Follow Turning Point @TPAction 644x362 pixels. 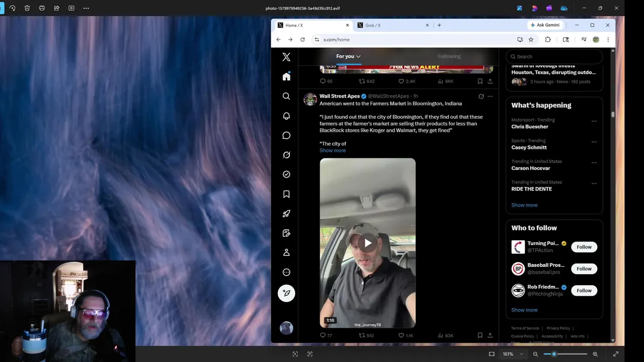[584, 247]
